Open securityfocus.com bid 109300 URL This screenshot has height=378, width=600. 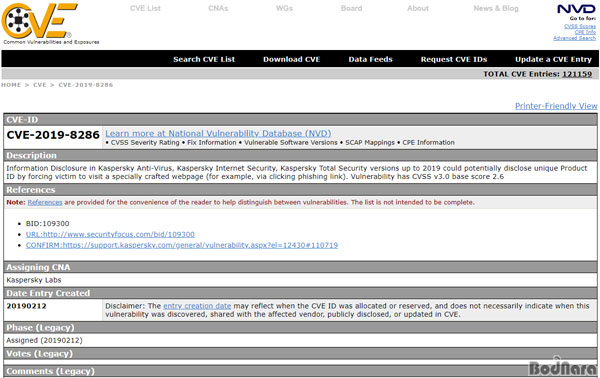pyautogui.click(x=110, y=234)
